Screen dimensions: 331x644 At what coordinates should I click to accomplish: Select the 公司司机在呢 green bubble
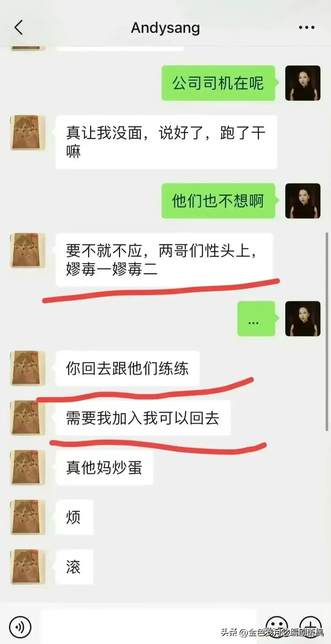coord(219,83)
